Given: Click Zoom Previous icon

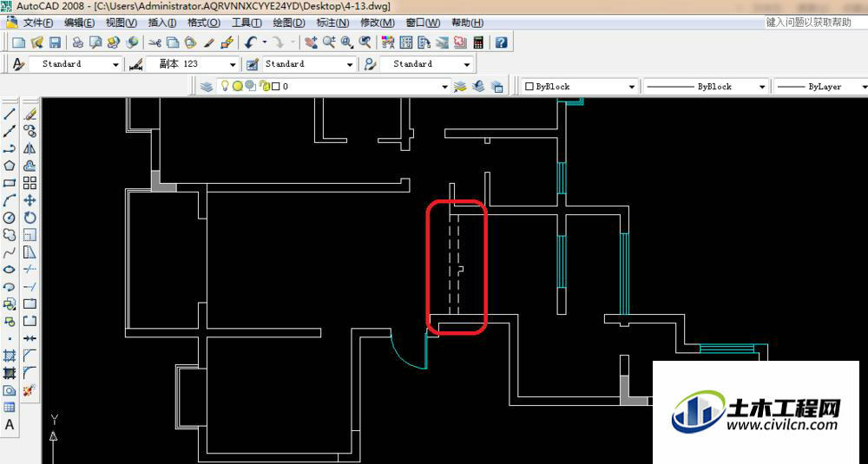Looking at the screenshot, I should tap(365, 42).
